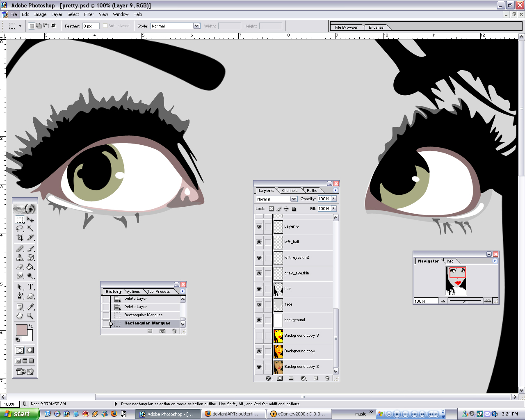Select the Move tool
Image resolution: width=525 pixels, height=420 pixels.
click(30, 220)
